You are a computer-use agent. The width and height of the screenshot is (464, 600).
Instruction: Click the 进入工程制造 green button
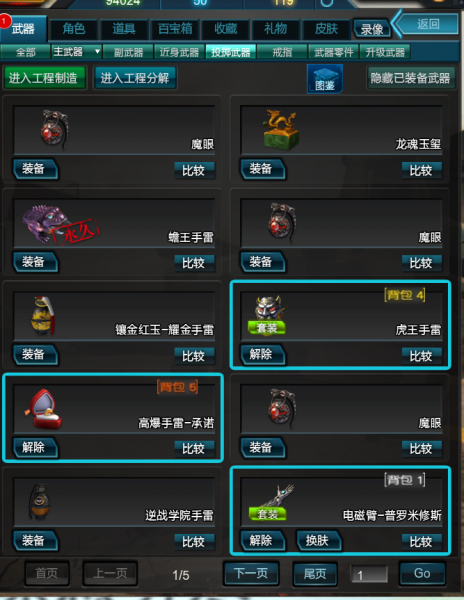[x=44, y=78]
